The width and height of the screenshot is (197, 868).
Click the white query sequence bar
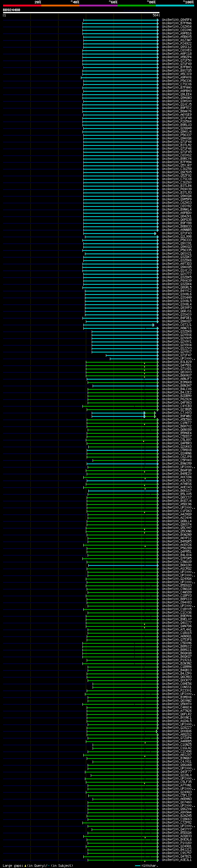point(81,13)
